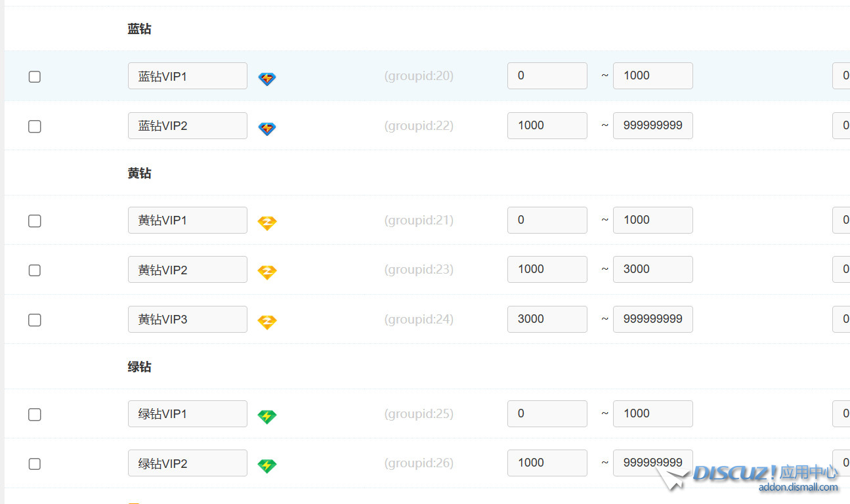The width and height of the screenshot is (850, 504).
Task: Click the yellow diamond icon beside 黄钻VIP1
Action: click(267, 223)
